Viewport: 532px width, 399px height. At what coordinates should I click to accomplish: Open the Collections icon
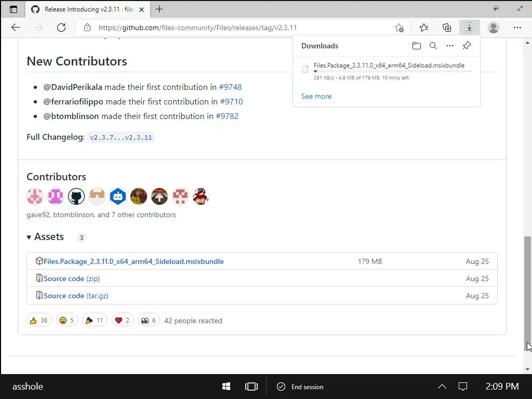(447, 28)
